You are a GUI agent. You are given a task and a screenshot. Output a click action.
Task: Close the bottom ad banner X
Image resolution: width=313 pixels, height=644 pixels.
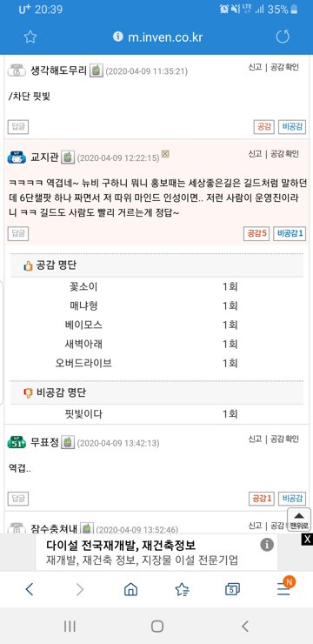[x=307, y=540]
